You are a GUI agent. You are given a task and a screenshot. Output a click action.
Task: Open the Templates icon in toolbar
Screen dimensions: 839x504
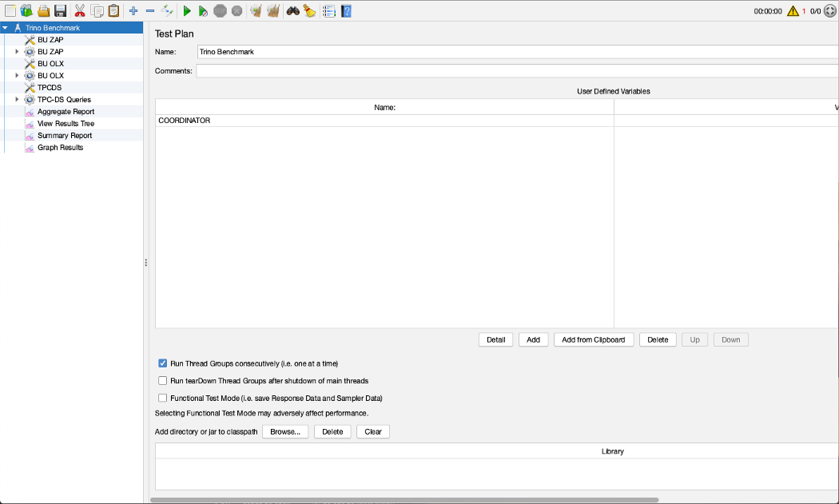[26, 10]
